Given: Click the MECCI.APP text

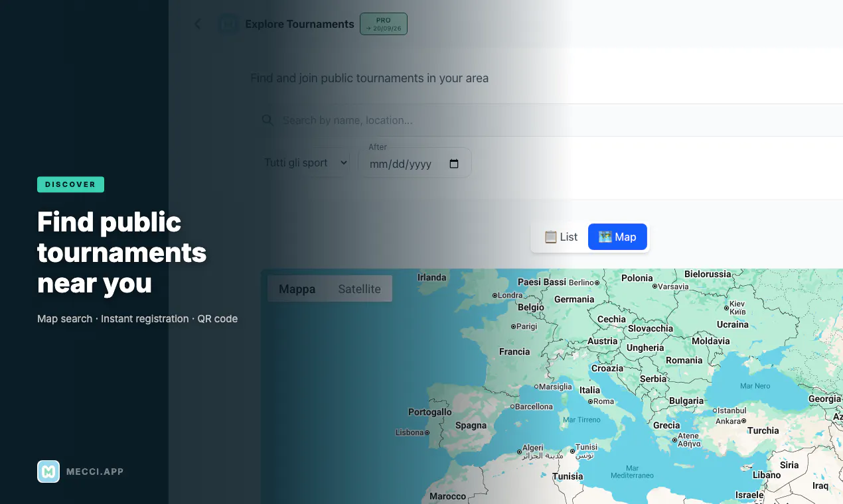Looking at the screenshot, I should tap(95, 472).
